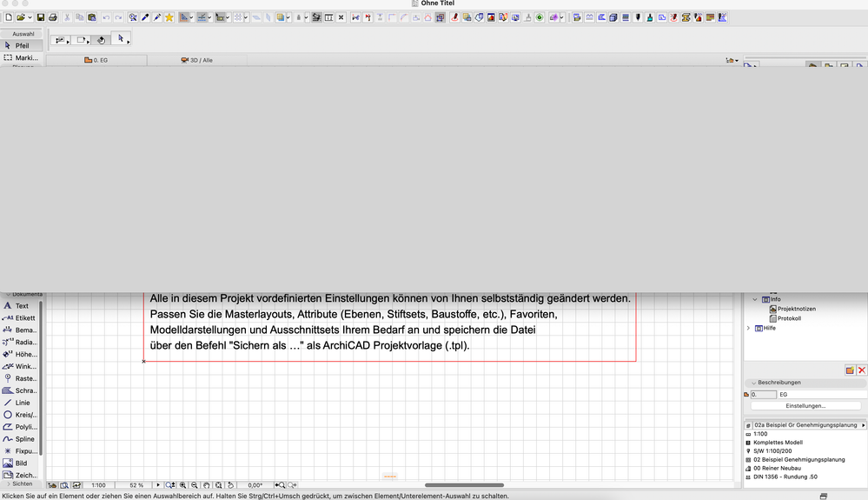Select the Schraffur fill tool

tap(21, 390)
